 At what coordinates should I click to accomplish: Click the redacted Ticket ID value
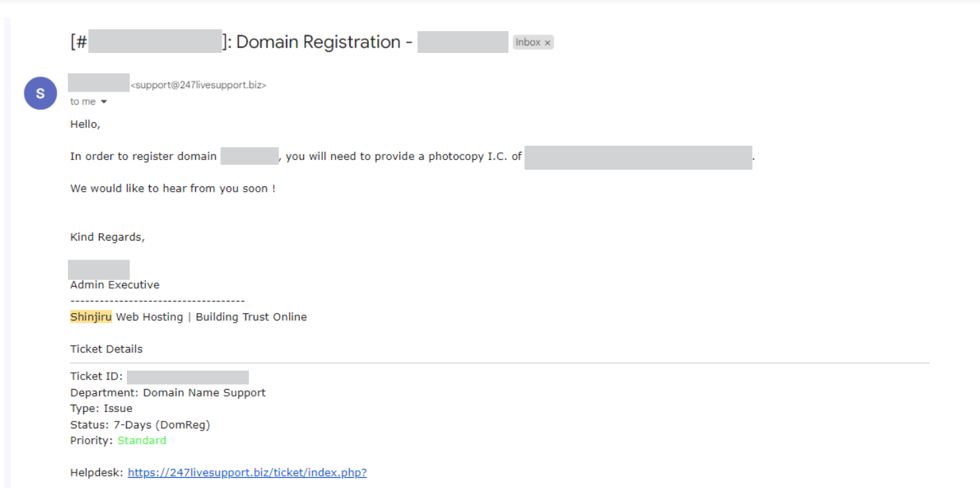click(x=188, y=378)
